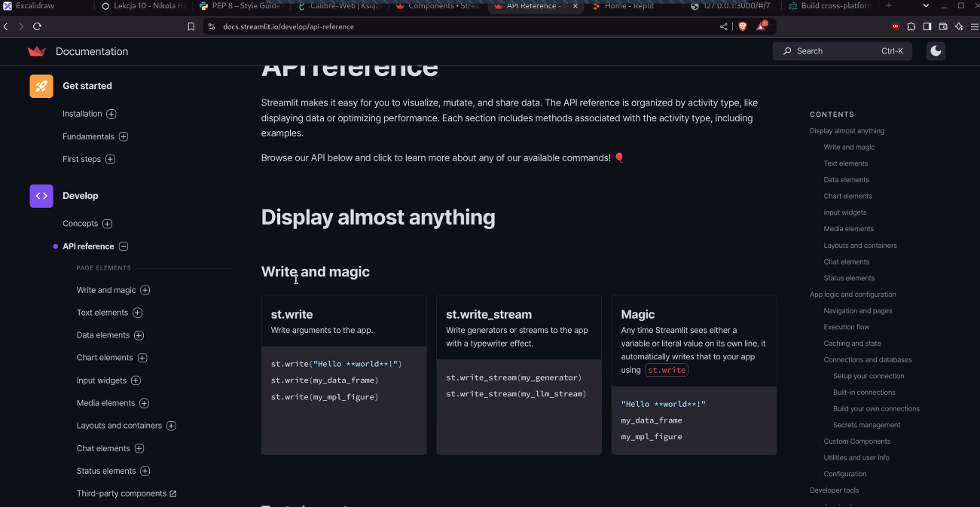980x507 pixels.
Task: Switch to the Calibre-Web tab
Action: [x=339, y=5]
